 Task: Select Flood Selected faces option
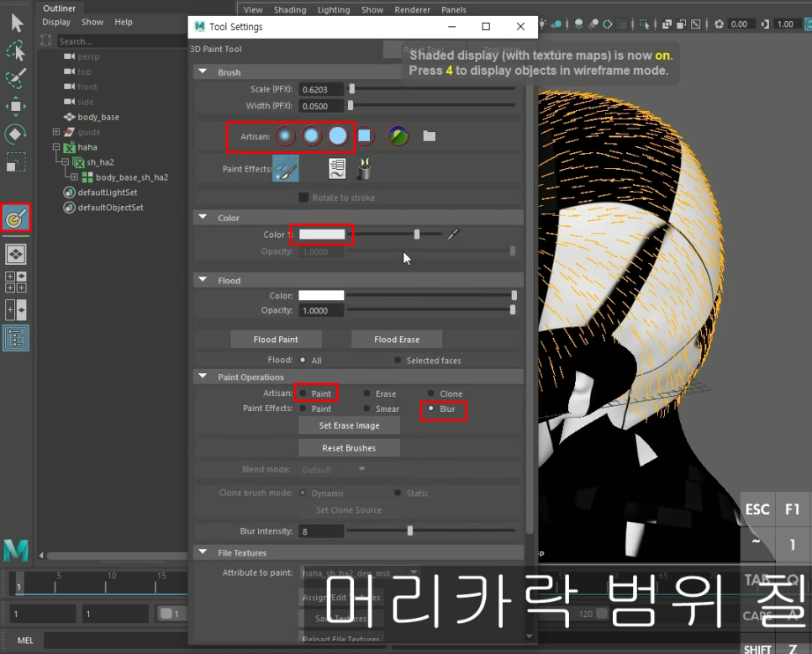pos(398,360)
